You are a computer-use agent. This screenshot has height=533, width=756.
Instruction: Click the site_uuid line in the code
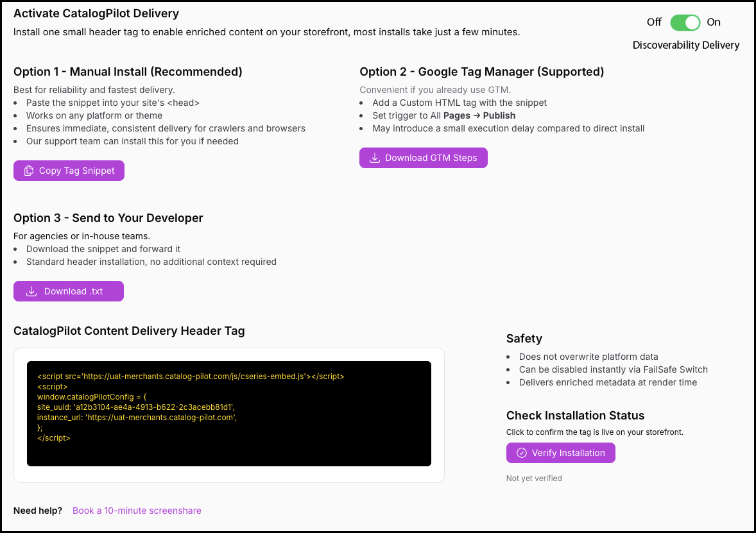point(137,407)
